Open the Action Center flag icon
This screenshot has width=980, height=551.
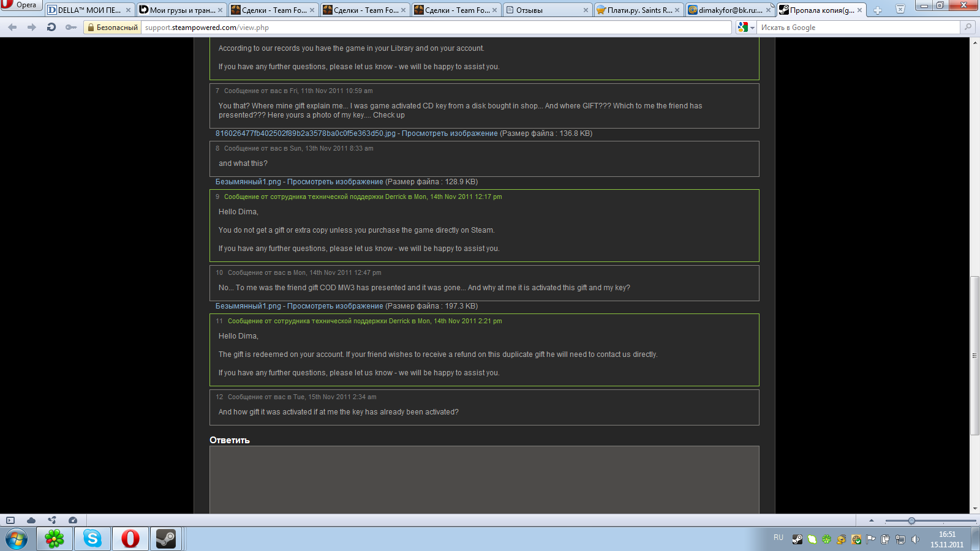[871, 539]
